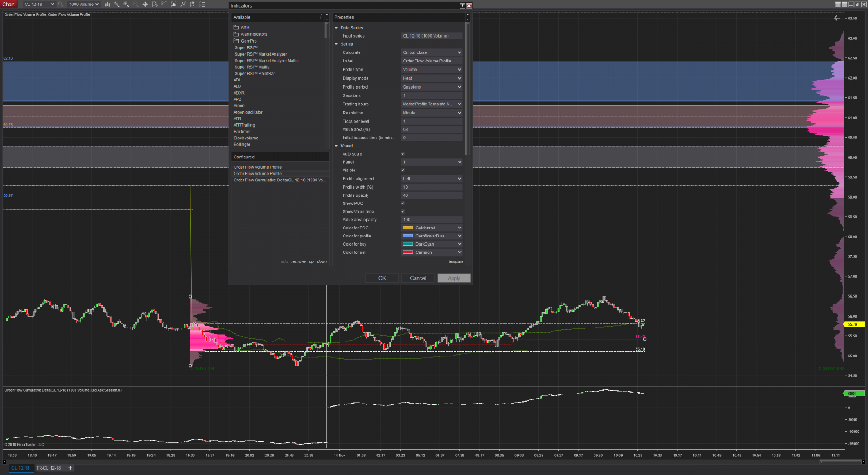Open the Profile alignment dropdown
Image resolution: width=868 pixels, height=475 pixels.
(x=432, y=179)
